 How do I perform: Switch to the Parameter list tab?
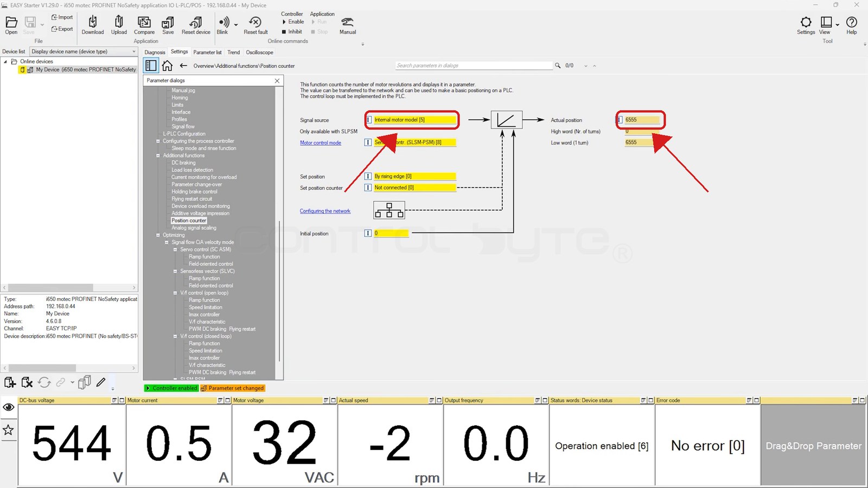click(207, 53)
